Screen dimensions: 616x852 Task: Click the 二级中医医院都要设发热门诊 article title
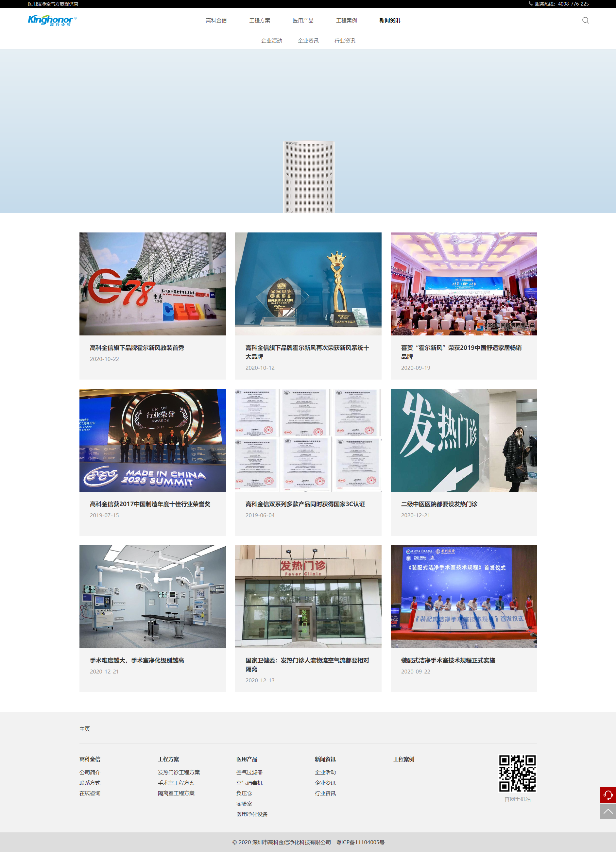pyautogui.click(x=439, y=504)
